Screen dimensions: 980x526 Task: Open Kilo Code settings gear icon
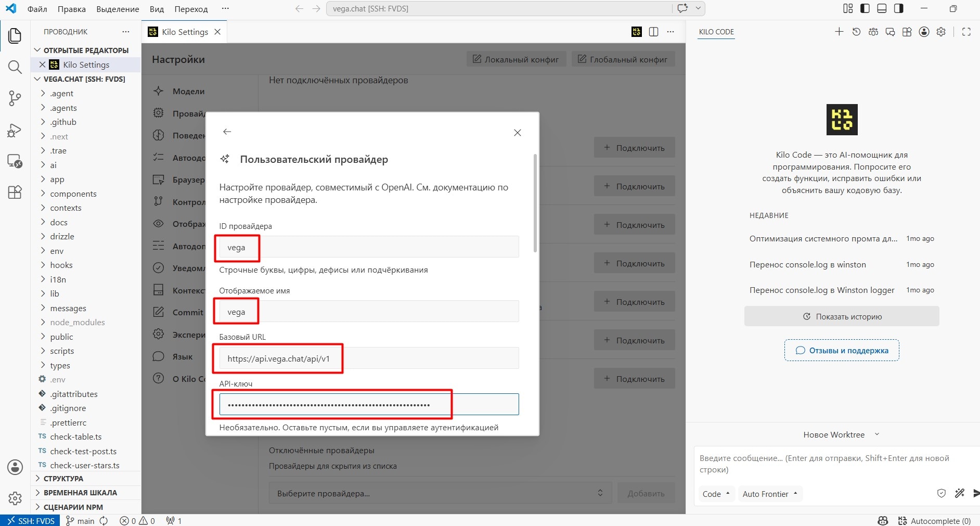pyautogui.click(x=941, y=32)
